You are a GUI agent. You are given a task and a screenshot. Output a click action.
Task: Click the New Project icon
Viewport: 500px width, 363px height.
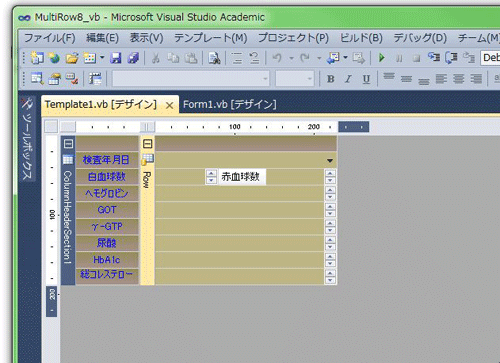point(37,58)
